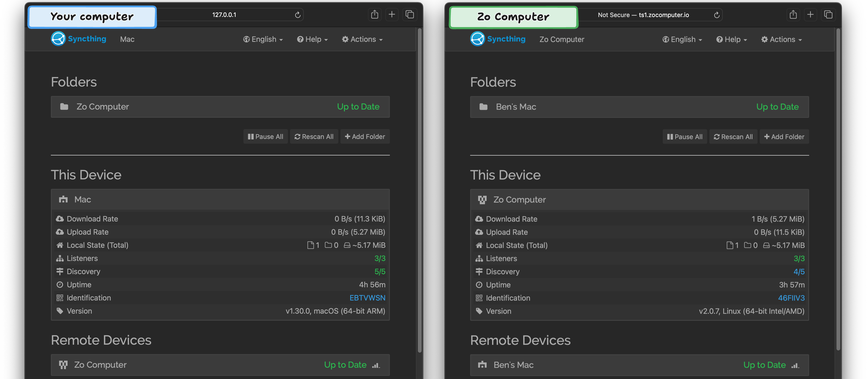Click Pause All in Mac window

[x=266, y=137]
